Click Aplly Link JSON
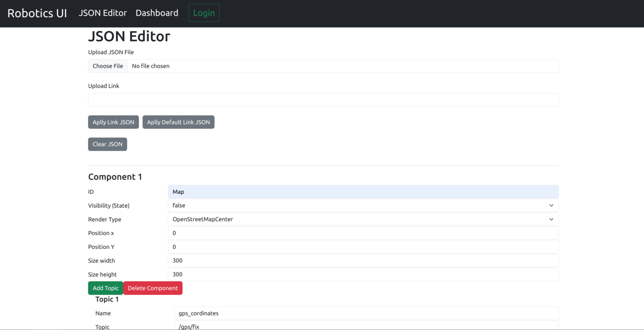The height and width of the screenshot is (330, 644). (x=113, y=122)
